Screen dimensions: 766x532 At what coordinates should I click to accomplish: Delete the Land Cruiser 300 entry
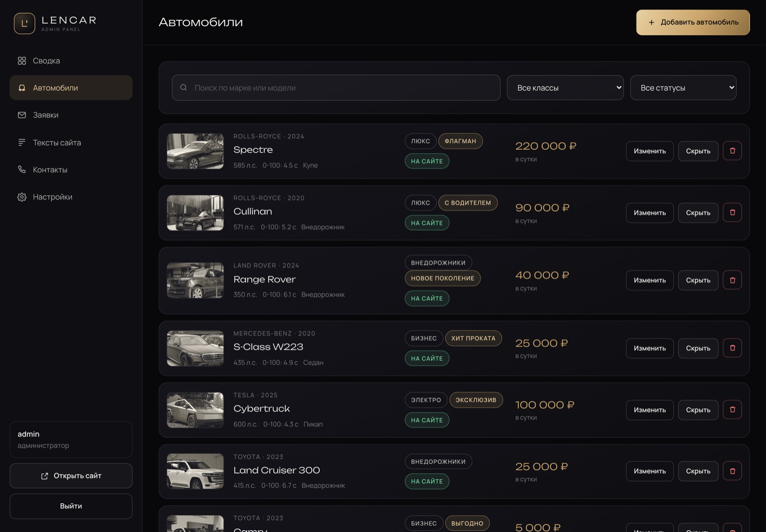[732, 471]
